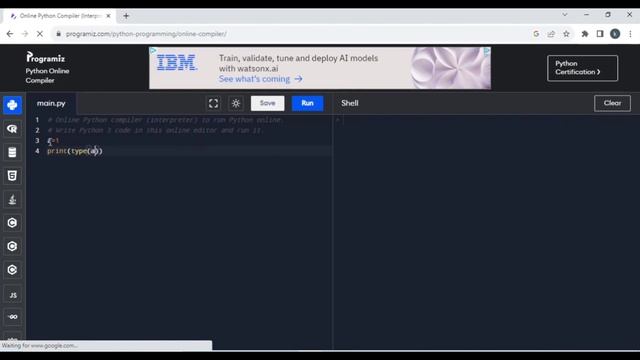640x360 pixels.
Task: Click the IBM logo in the ad
Action: 177,63
